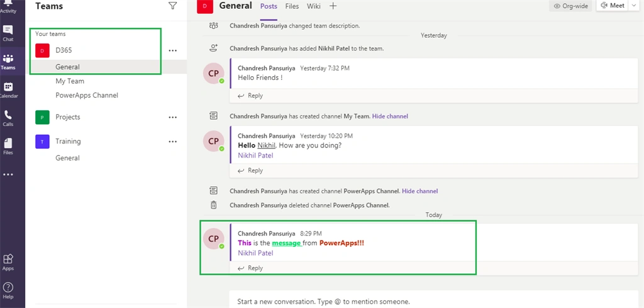Open Meet options dropdown arrow
The width and height of the screenshot is (644, 308).
[x=633, y=5]
